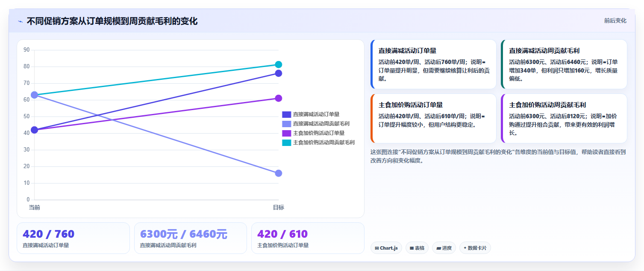
Task: Click the icon inside the Chart.js chip
Action: 376,248
